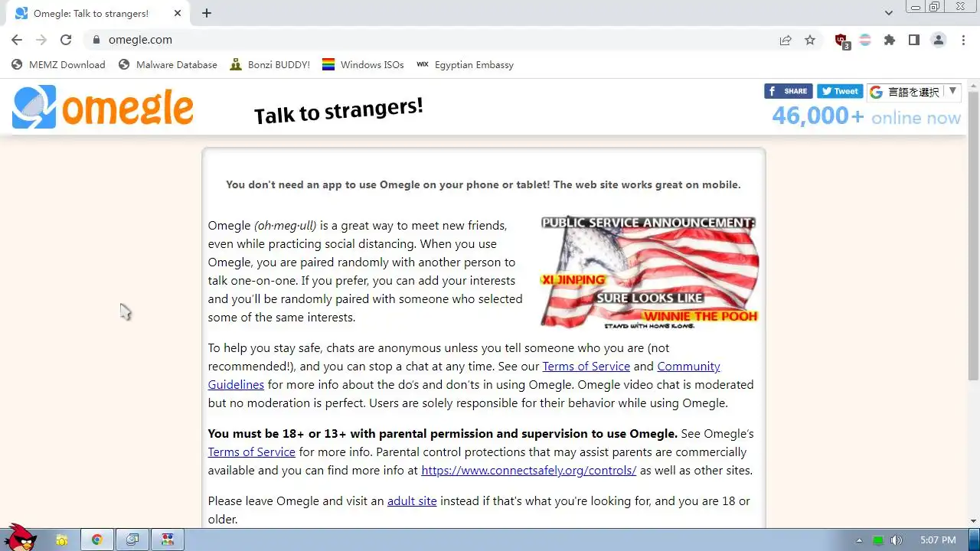Open the volume speaker tray icon
The image size is (980, 551).
point(897,540)
